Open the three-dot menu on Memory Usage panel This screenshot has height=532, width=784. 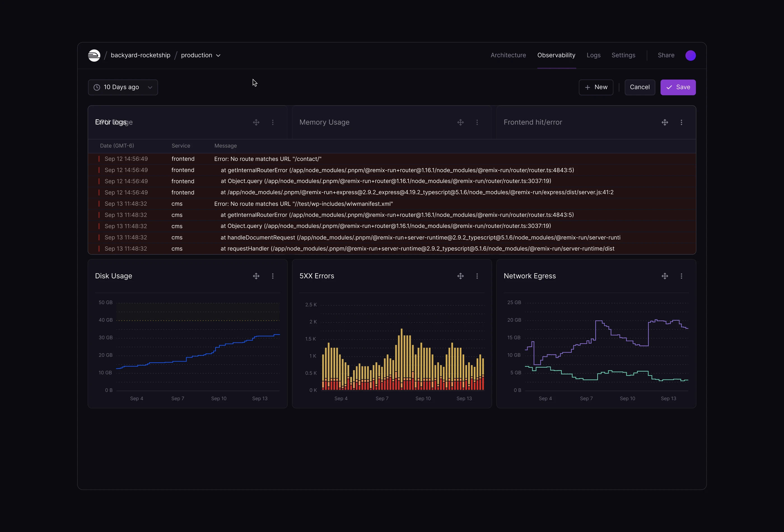tap(477, 122)
